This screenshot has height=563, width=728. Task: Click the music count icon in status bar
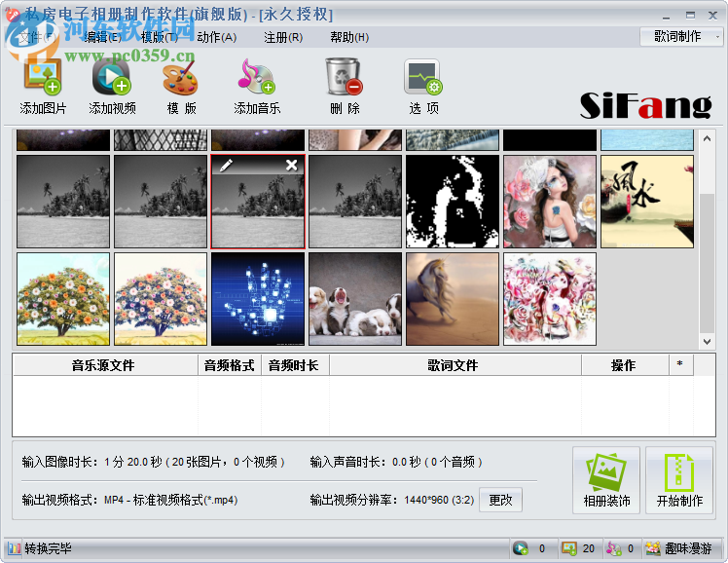[613, 548]
